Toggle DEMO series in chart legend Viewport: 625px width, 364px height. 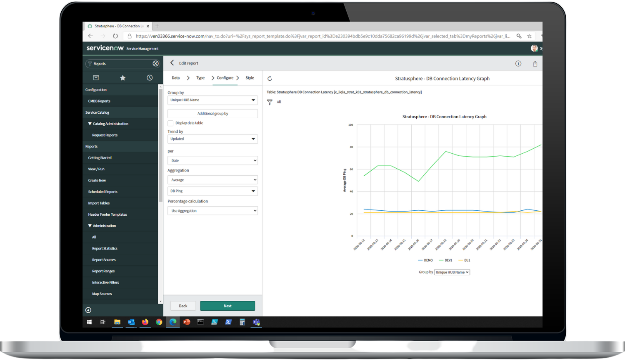pos(425,260)
